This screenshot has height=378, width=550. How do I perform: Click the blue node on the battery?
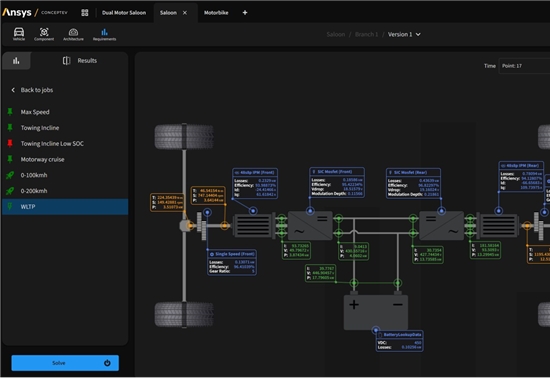(376, 330)
